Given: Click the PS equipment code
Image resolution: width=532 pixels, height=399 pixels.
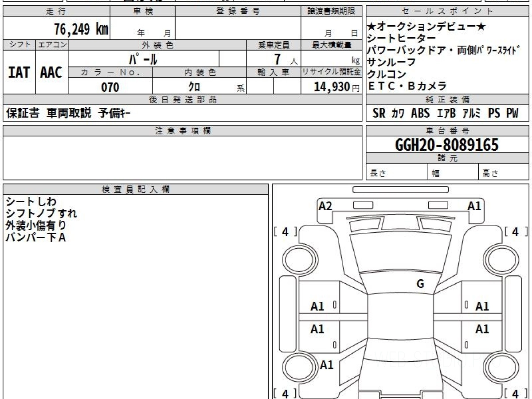Looking at the screenshot, I should pos(494,113).
